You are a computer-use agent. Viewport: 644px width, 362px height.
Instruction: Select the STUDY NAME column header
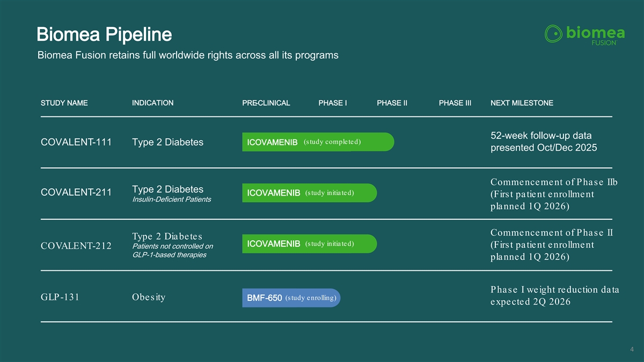click(x=64, y=103)
